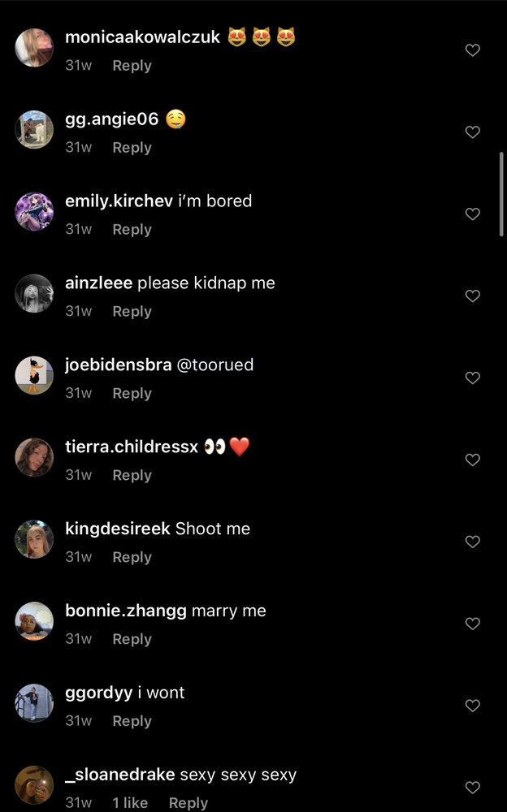Like monicaakowalczuk's comment with heart icon
Screen dimensions: 507x812
pos(472,50)
